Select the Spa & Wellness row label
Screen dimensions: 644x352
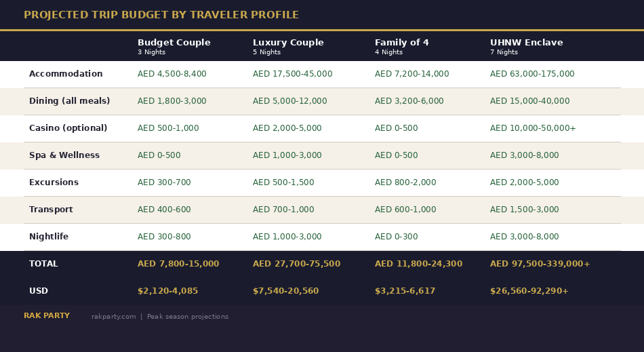(64, 155)
